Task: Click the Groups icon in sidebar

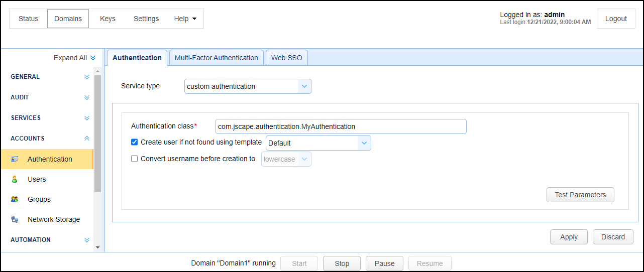Action: [15, 199]
